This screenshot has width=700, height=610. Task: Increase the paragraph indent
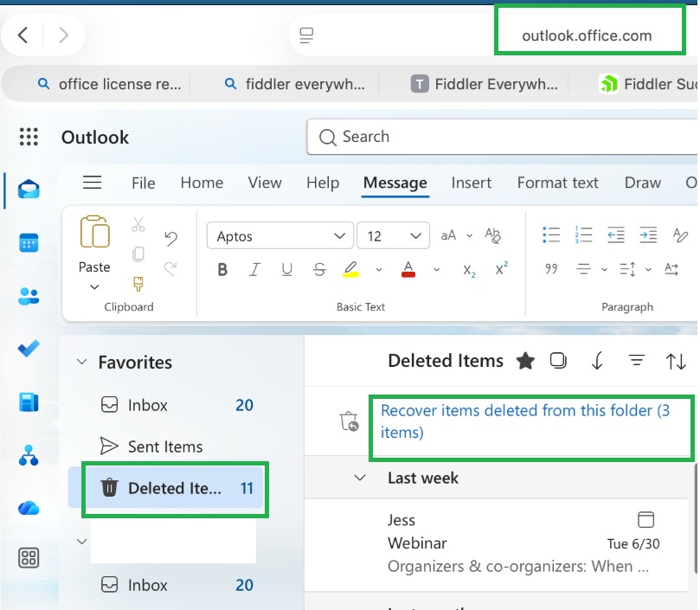648,234
